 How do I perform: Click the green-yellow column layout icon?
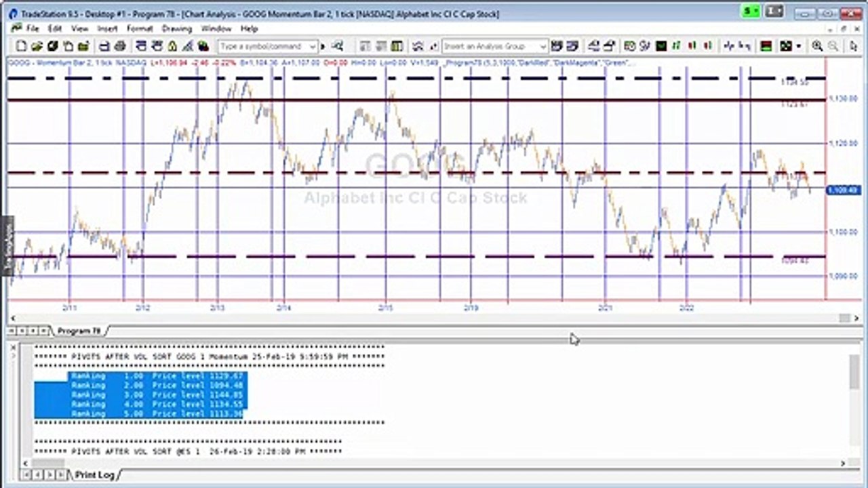[x=397, y=46]
